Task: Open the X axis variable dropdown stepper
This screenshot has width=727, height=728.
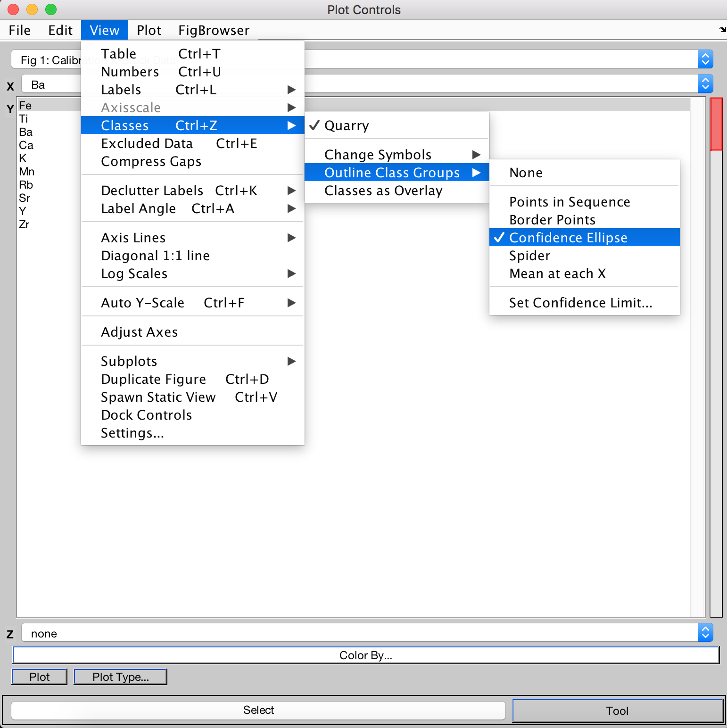Action: click(x=705, y=84)
